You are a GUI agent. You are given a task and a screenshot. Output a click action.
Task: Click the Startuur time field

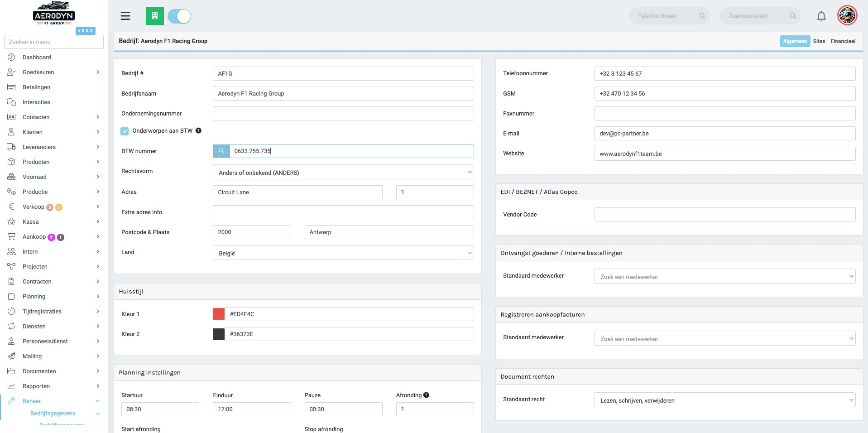pyautogui.click(x=160, y=409)
